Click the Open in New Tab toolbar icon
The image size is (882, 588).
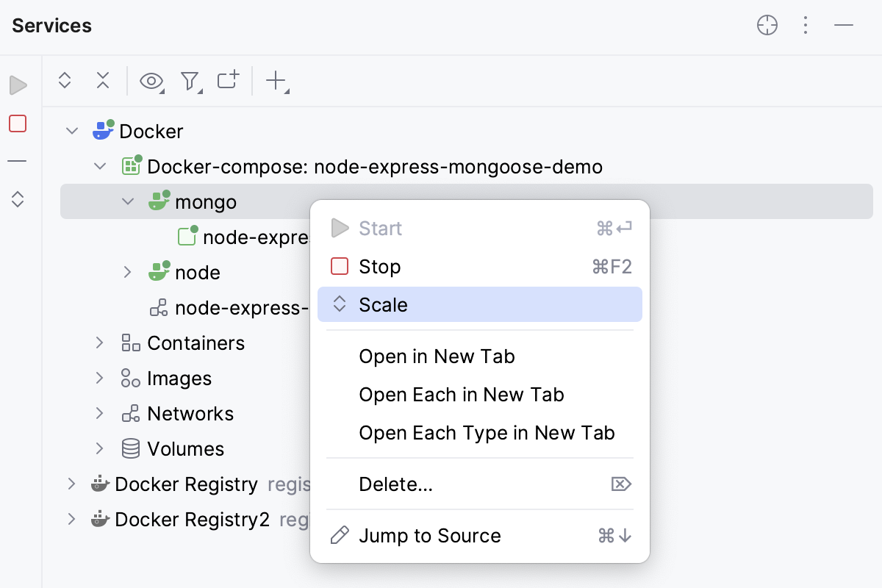(x=228, y=81)
